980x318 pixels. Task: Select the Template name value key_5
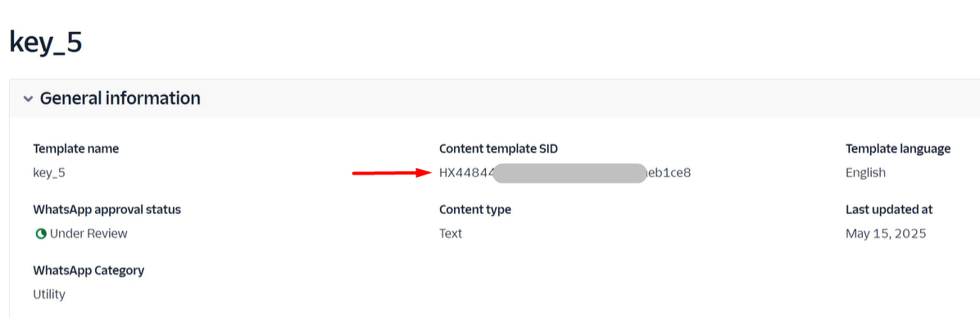coord(48,174)
